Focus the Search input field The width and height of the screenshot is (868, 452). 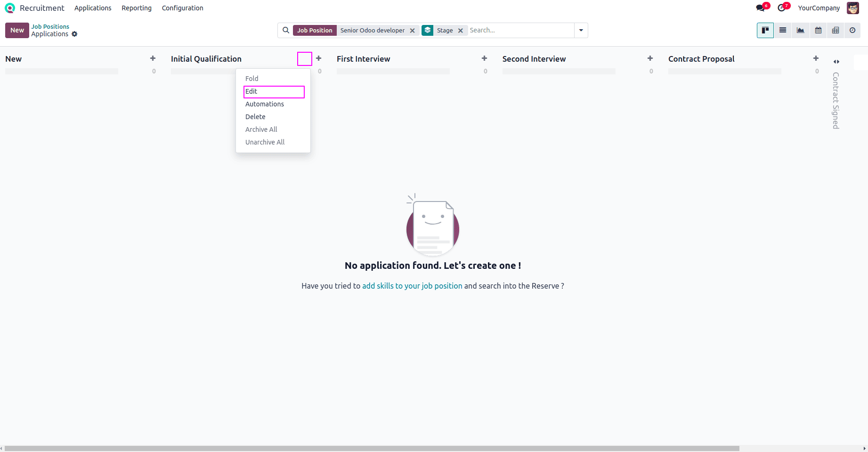tap(520, 30)
